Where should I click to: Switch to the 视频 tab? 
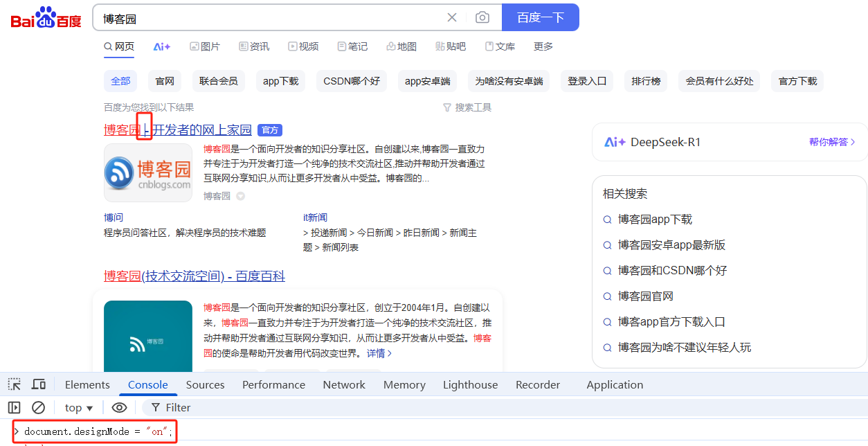pos(303,46)
